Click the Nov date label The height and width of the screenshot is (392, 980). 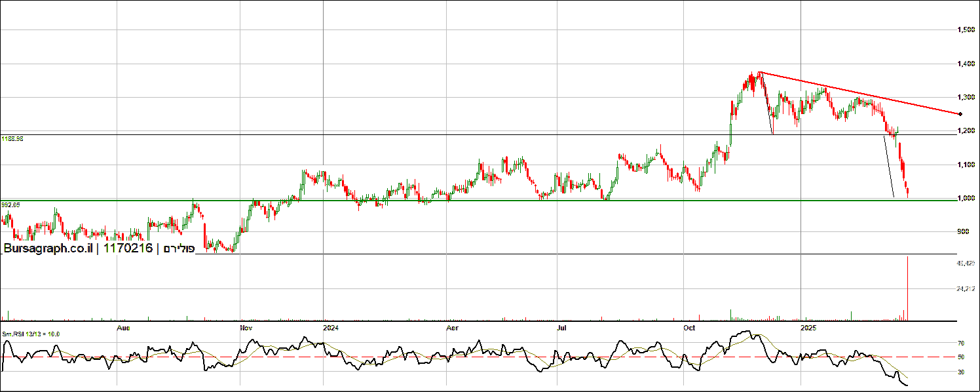coord(247,326)
